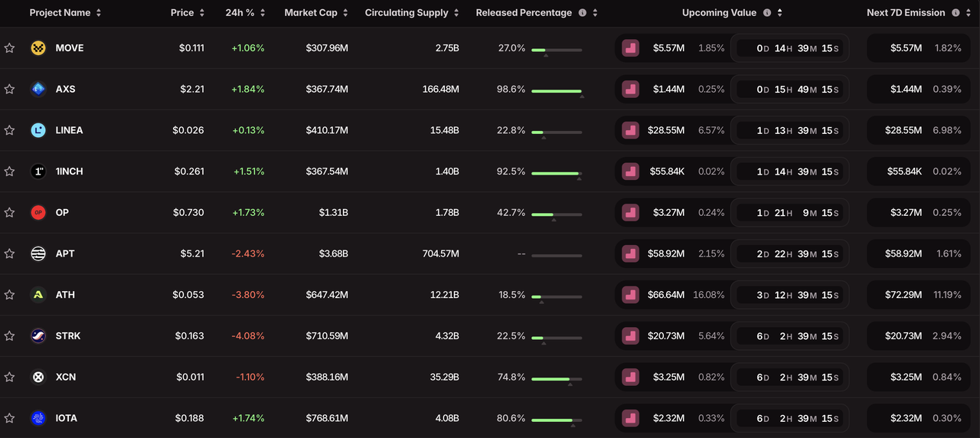Viewport: 980px width, 438px height.
Task: Click the 1INCH token logo
Action: (x=38, y=172)
